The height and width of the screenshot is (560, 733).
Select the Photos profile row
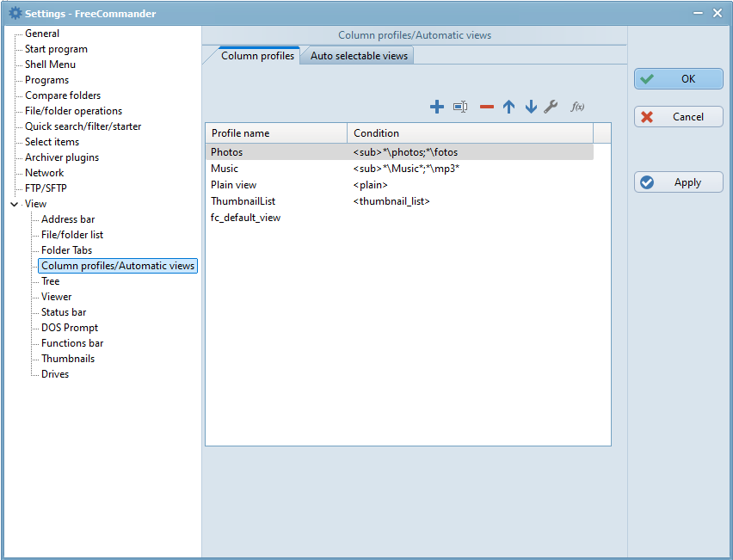400,152
